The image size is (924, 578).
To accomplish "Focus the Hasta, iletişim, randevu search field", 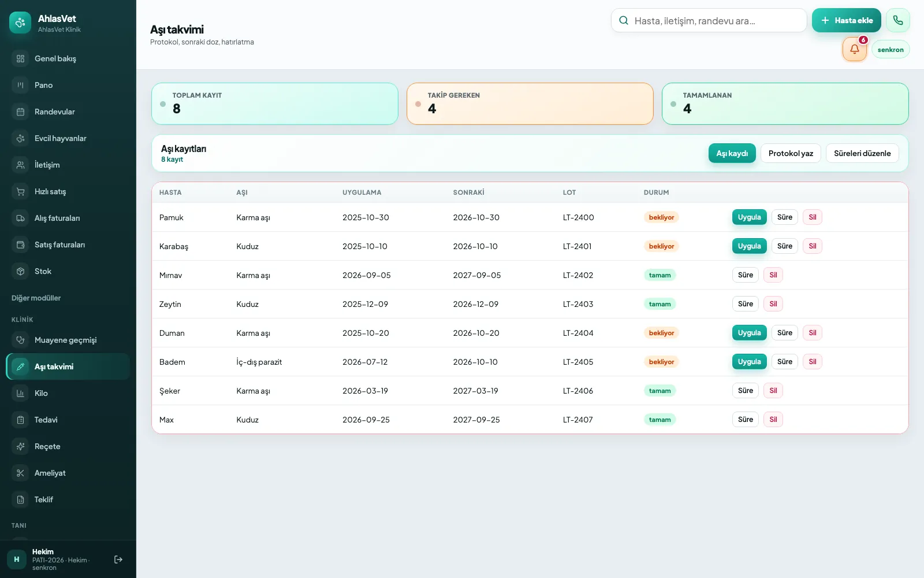I will click(x=709, y=20).
